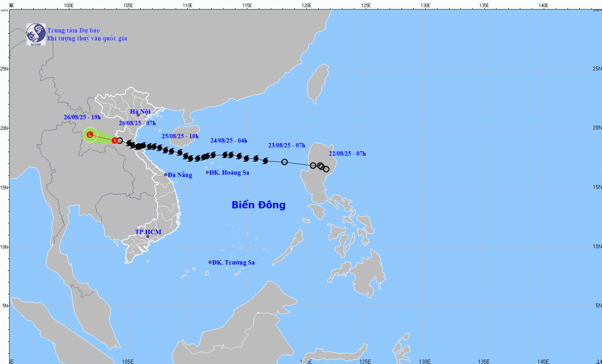Click the 26/08/25 - 19h forecast time label
This screenshot has height=364, width=602.
[82, 117]
